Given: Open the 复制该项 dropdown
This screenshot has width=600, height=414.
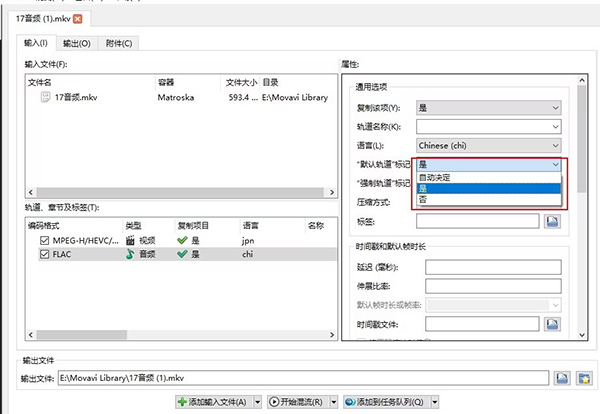Looking at the screenshot, I should (x=489, y=107).
